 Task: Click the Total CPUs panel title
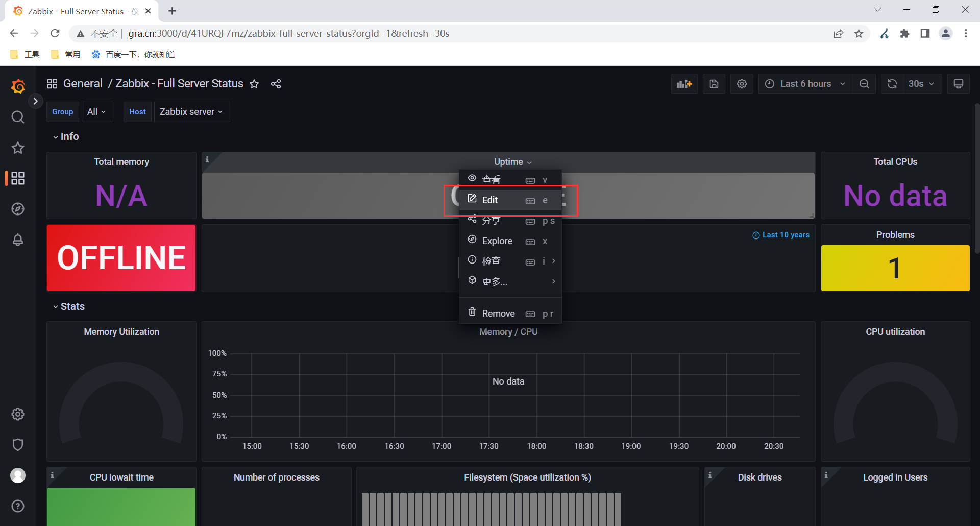pos(895,162)
